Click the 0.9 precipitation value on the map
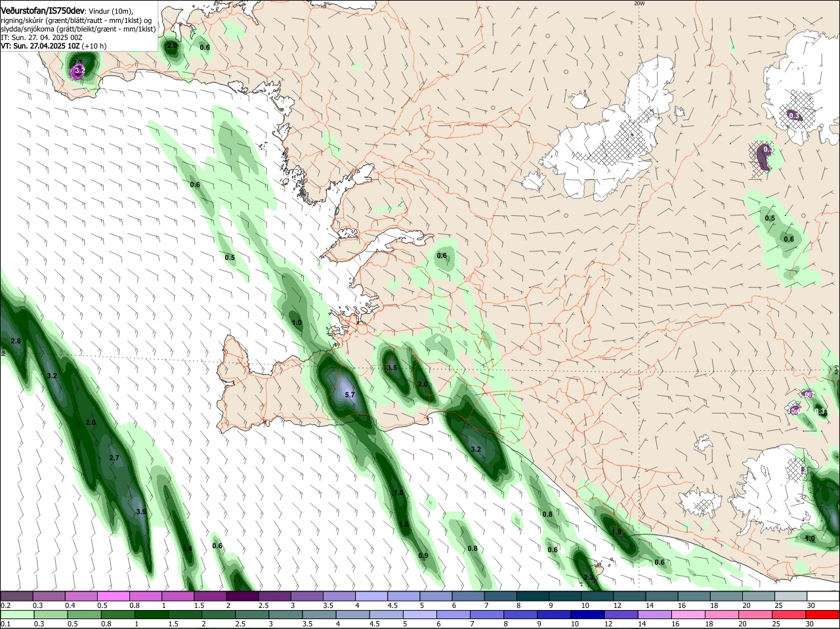 point(423,555)
